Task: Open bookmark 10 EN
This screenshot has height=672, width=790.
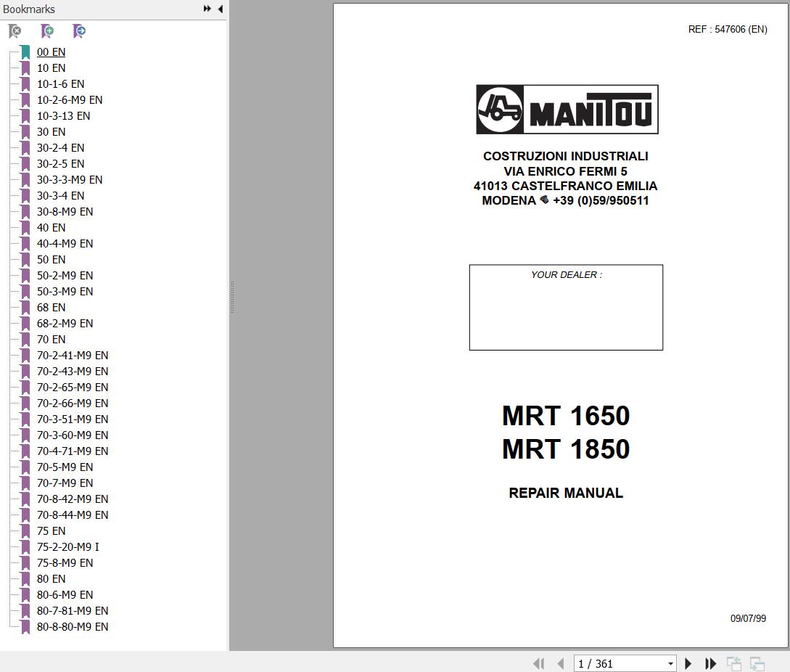Action: pos(51,68)
